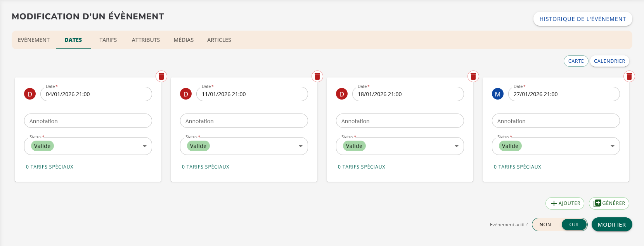Set event active to OUI
Image resolution: width=644 pixels, height=246 pixels.
point(574,225)
